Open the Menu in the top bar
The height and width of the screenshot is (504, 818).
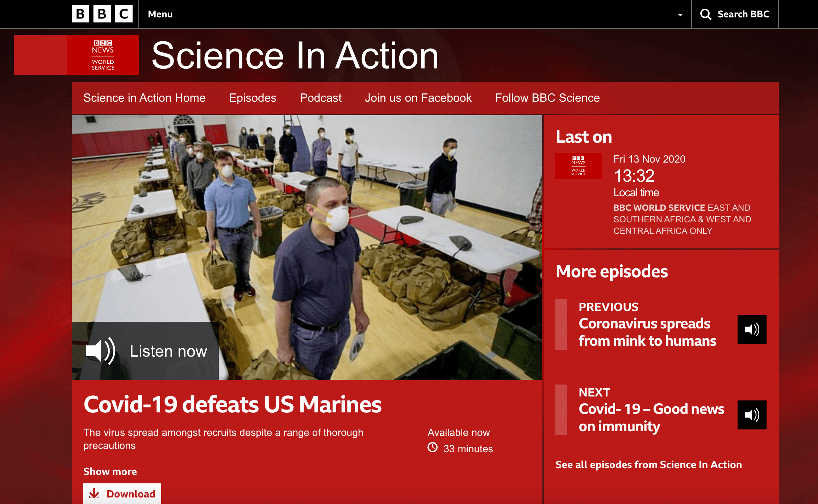(x=160, y=14)
